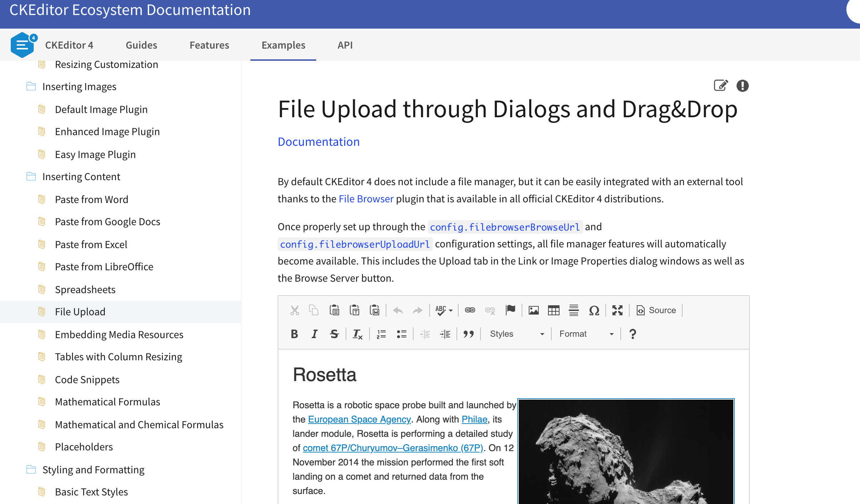Screen dimensions: 860x504
Task: Select the comet image in editor
Action: 626,451
